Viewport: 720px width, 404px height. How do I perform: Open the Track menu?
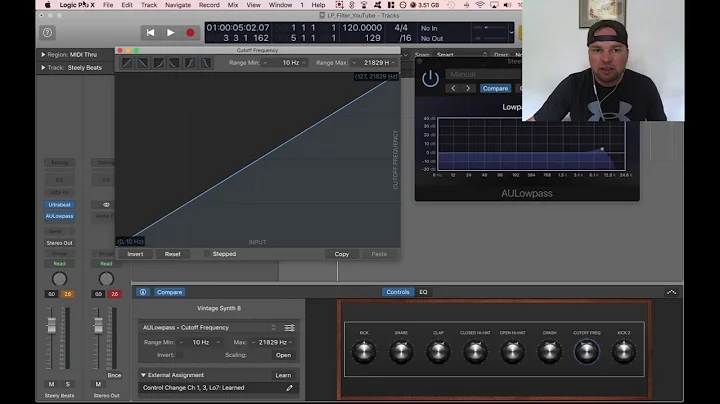pos(148,5)
